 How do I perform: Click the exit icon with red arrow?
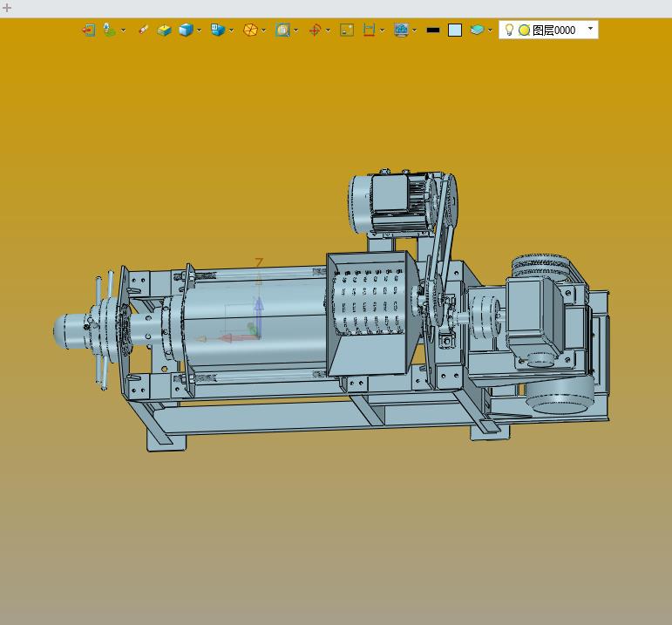coord(88,30)
